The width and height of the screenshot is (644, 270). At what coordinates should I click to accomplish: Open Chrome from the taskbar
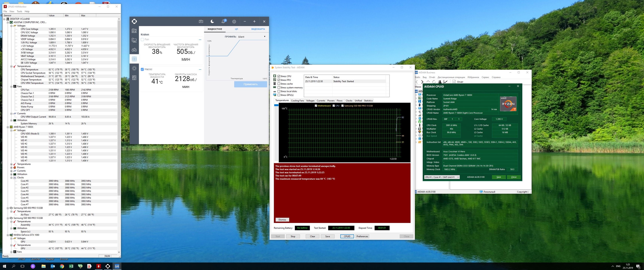(x=62, y=266)
